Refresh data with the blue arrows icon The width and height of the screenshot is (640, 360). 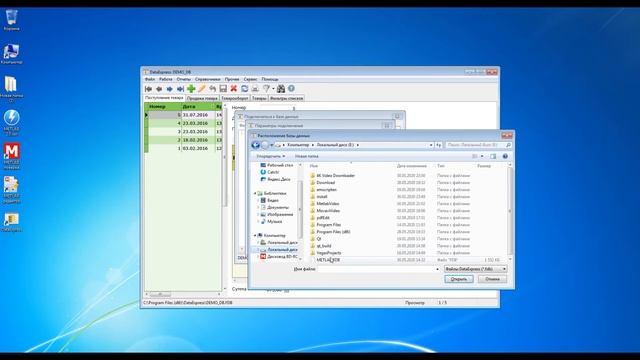coord(244,89)
